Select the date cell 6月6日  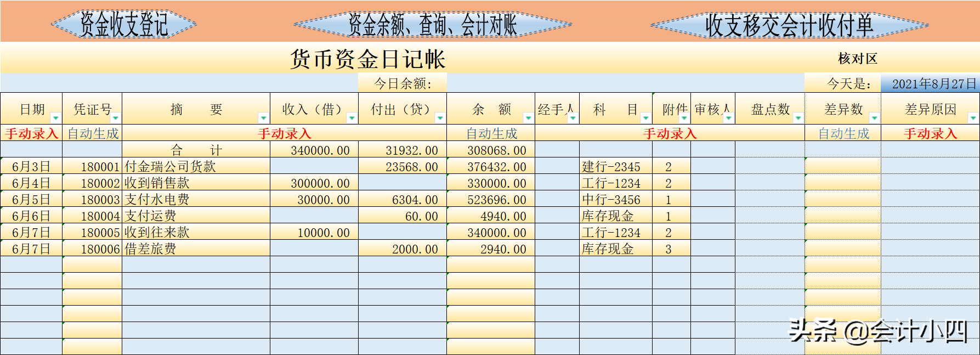[x=31, y=216]
